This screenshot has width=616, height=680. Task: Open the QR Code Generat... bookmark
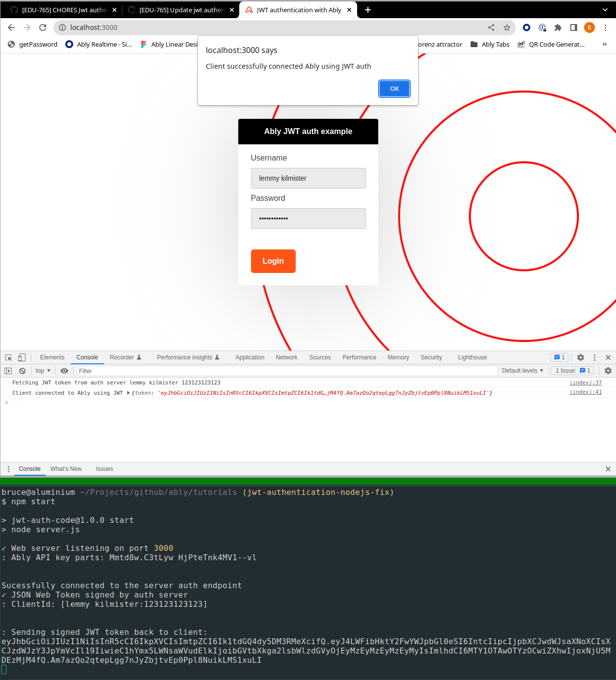point(551,44)
